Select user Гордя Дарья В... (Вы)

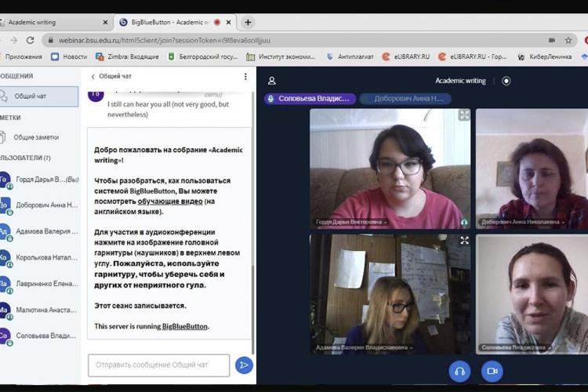[x=39, y=180]
